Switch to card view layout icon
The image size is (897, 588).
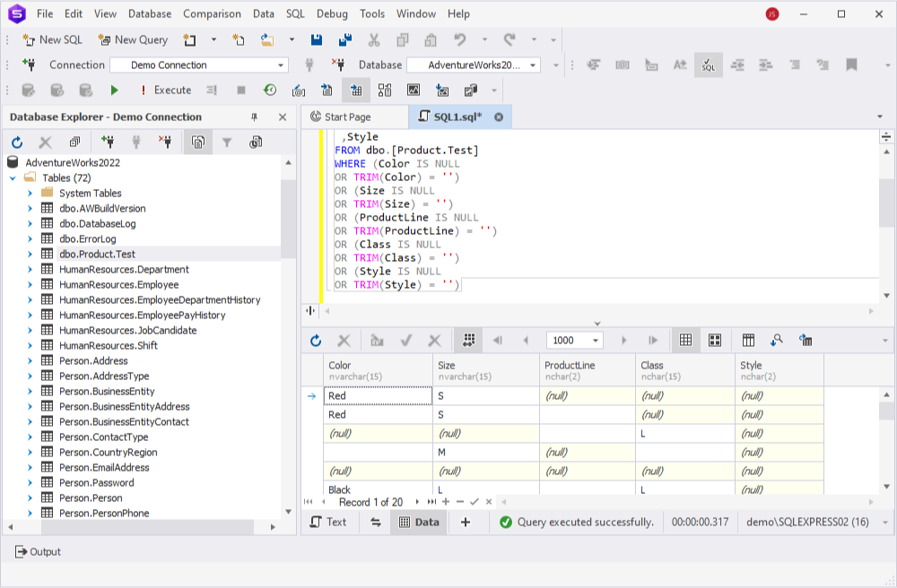point(715,341)
